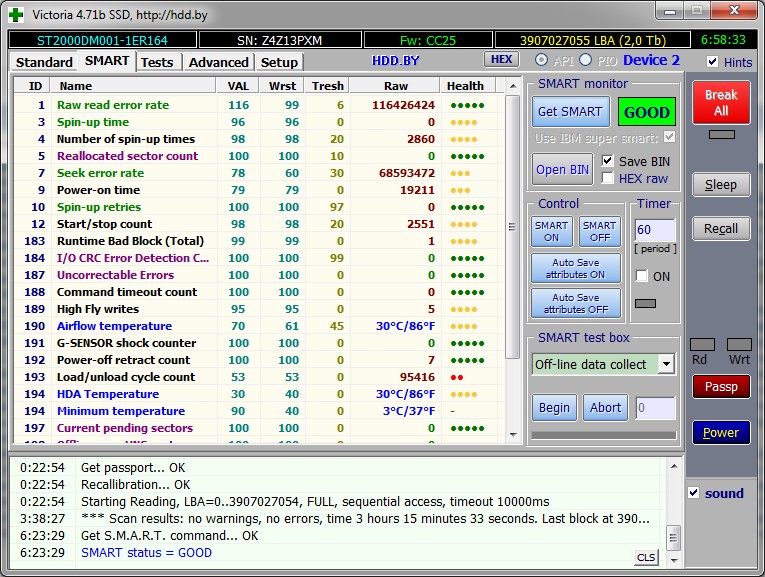Select the SMART tab
The image size is (765, 577).
click(107, 61)
